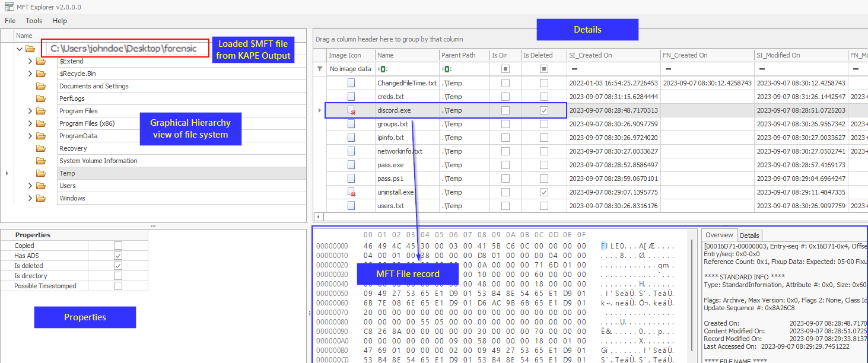
Task: Select the PerfLogs folder icon
Action: pos(41,98)
